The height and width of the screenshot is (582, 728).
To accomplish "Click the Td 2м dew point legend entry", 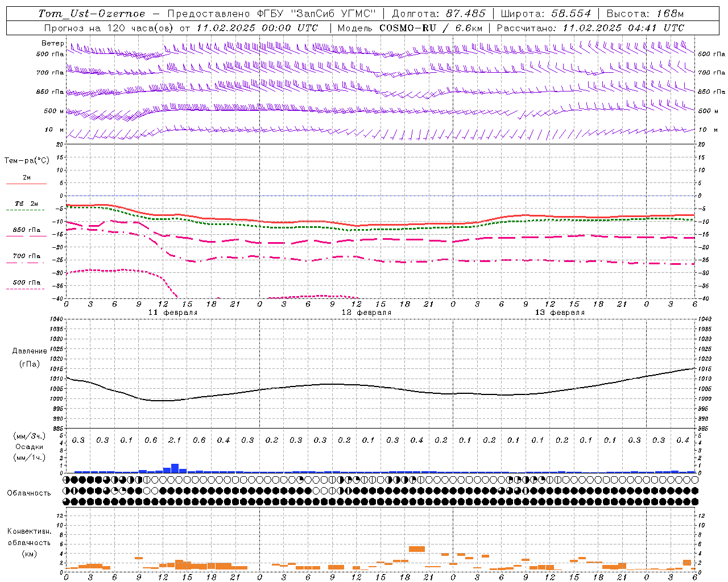I will (x=26, y=204).
